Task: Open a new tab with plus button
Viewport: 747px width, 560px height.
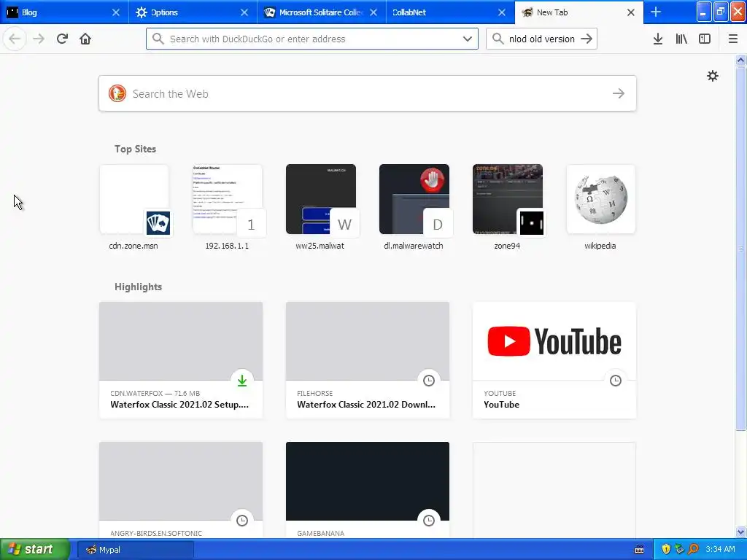Action: pos(656,12)
